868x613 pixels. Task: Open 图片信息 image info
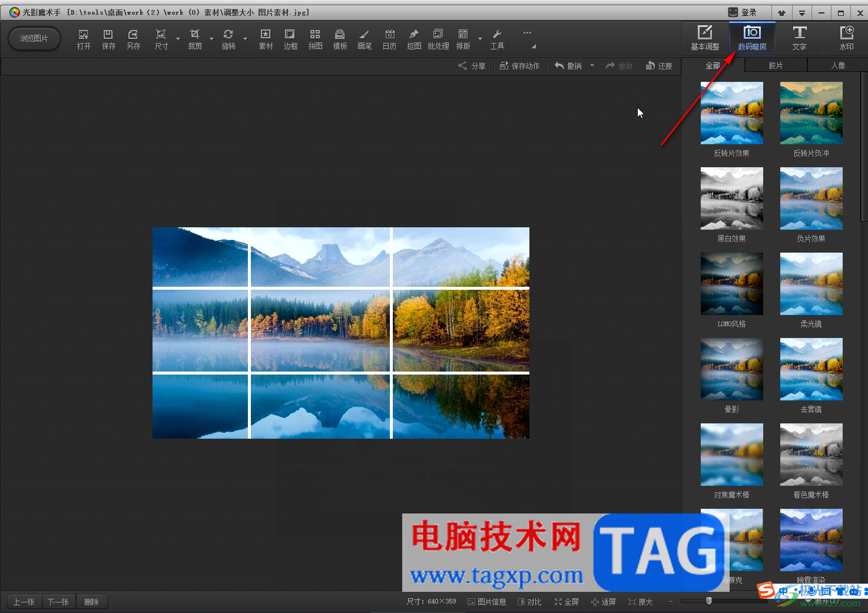coord(486,602)
